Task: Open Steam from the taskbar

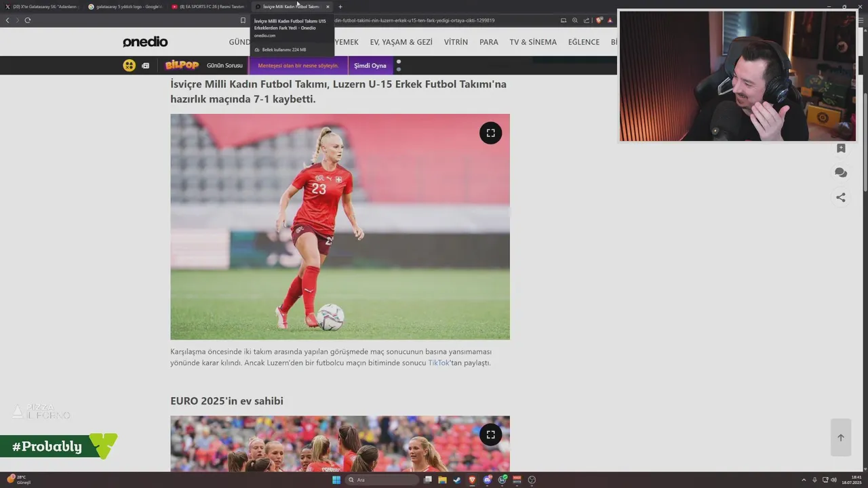Action: (457, 480)
